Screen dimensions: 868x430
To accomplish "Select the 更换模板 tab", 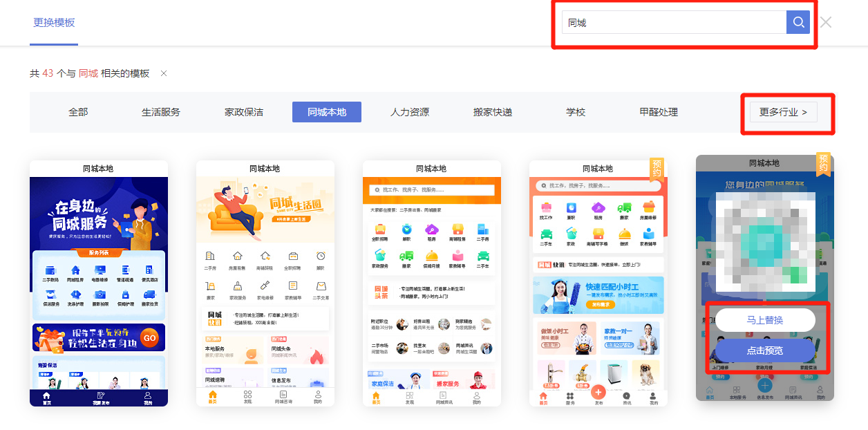I will click(x=54, y=22).
